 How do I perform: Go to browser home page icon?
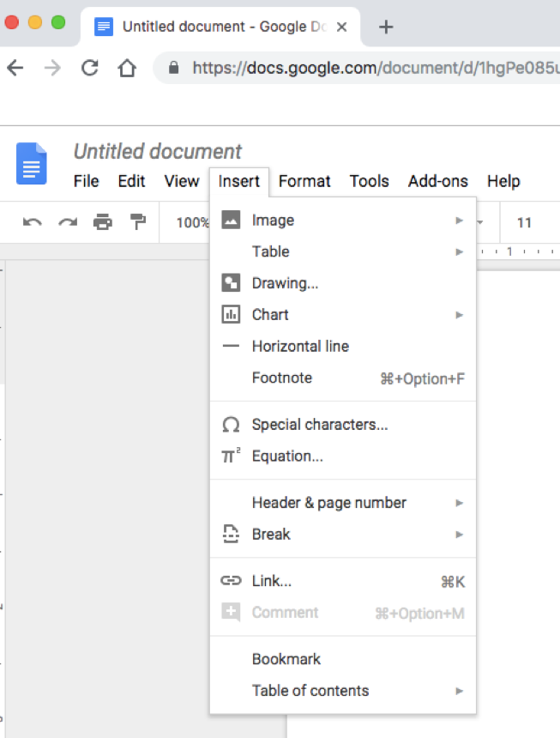[x=127, y=69]
